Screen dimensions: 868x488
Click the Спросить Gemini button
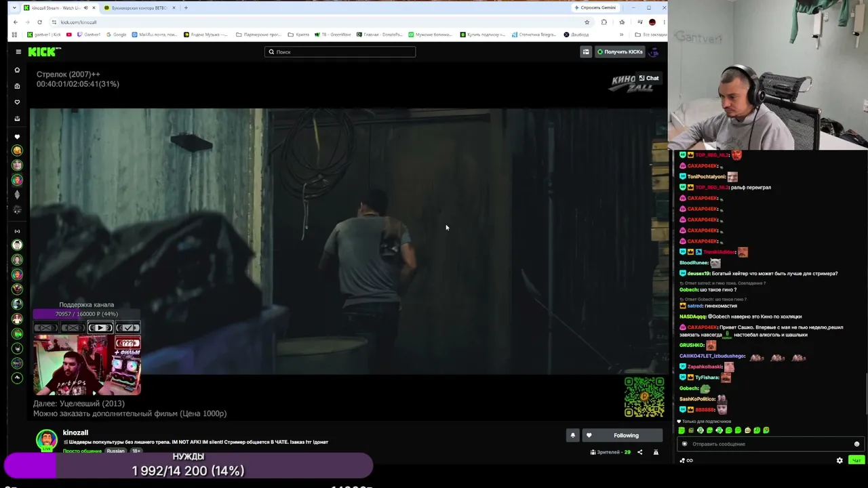595,7
